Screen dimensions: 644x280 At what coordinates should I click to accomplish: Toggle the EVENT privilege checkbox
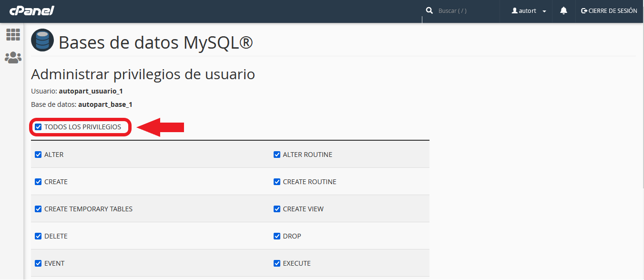38,263
